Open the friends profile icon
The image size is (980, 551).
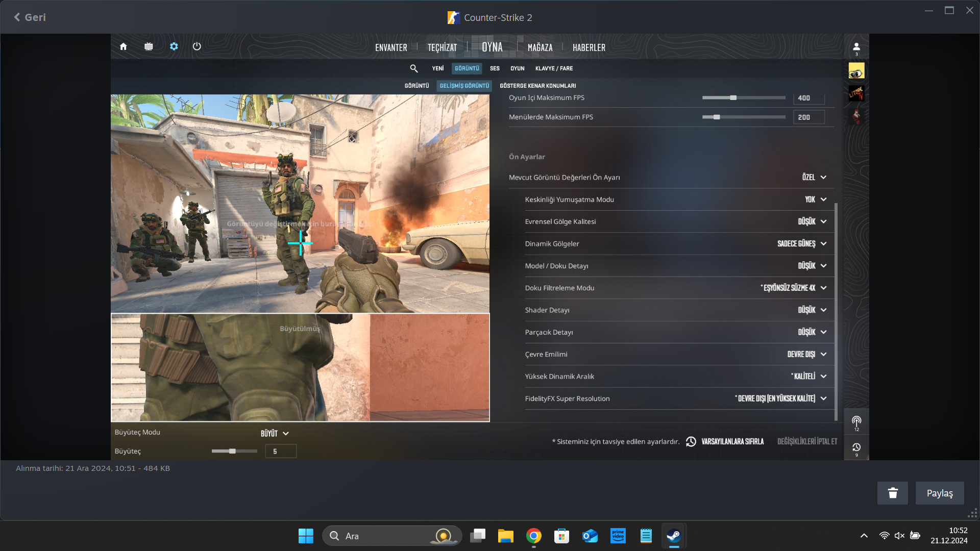tap(856, 47)
